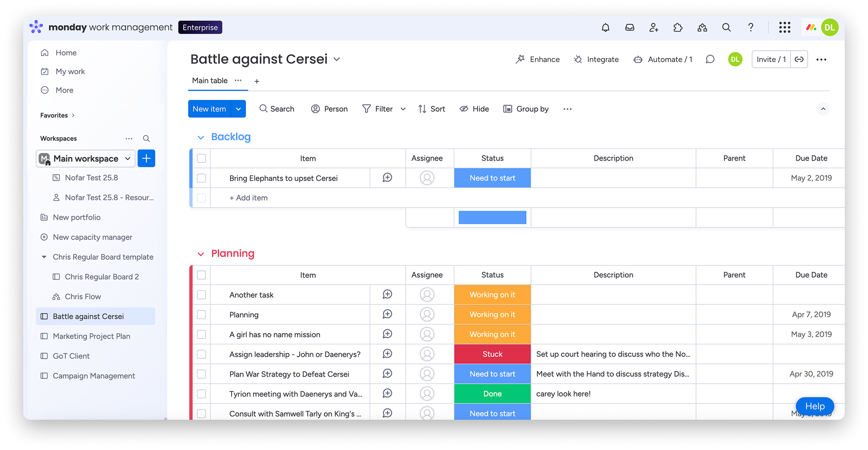Open Due Date cell May 2, 2019
The width and height of the screenshot is (868, 450).
click(811, 178)
